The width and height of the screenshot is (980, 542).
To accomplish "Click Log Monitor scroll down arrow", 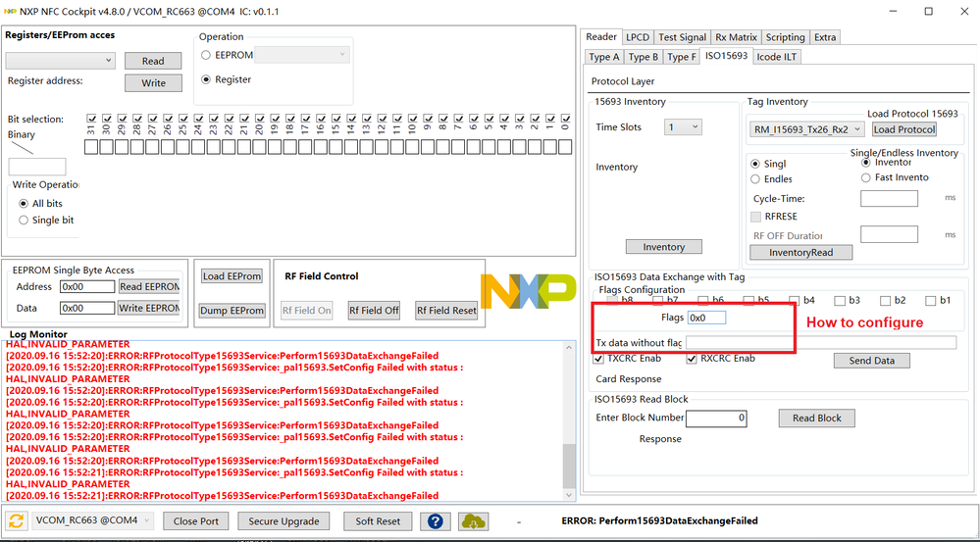I will pos(568,495).
